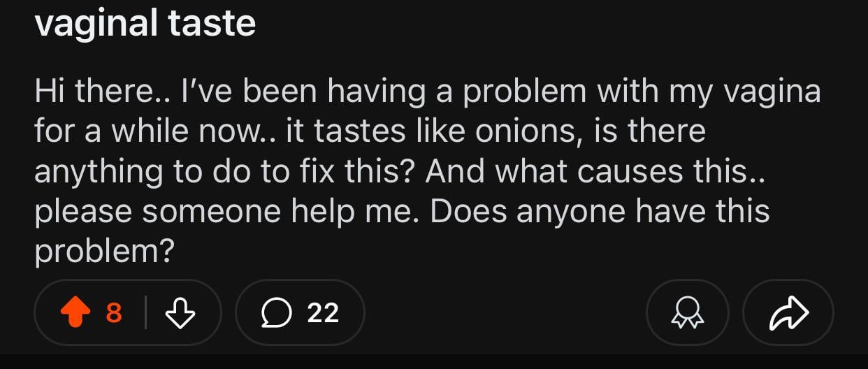Click the line starting "anything to do"
This screenshot has width=868, height=369.
coord(400,171)
